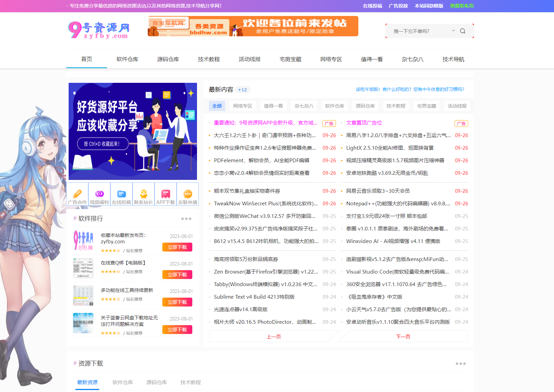
Task: Open 资源发布页 link in top bar
Action: [462, 6]
